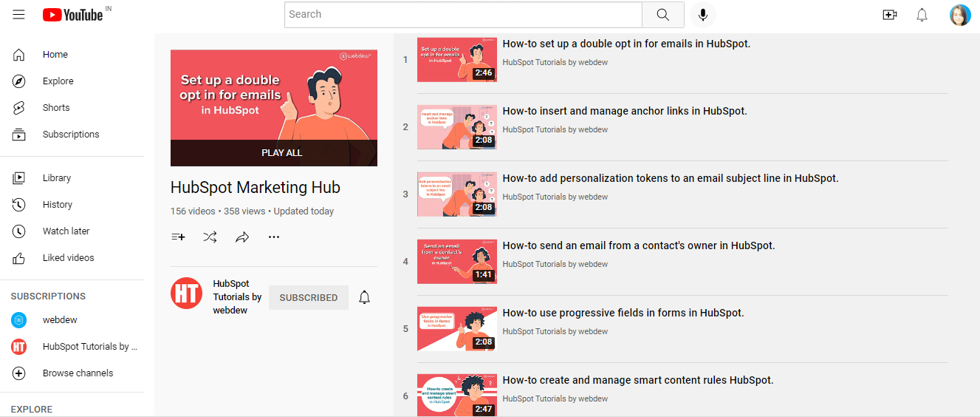
Task: Click the Watch later clock icon
Action: tap(18, 231)
